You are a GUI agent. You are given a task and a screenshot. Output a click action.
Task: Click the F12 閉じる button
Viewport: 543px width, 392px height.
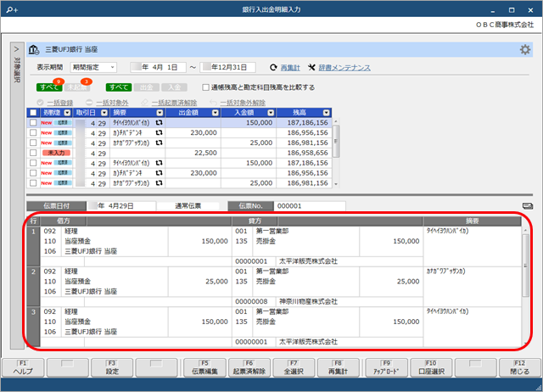[520, 367]
